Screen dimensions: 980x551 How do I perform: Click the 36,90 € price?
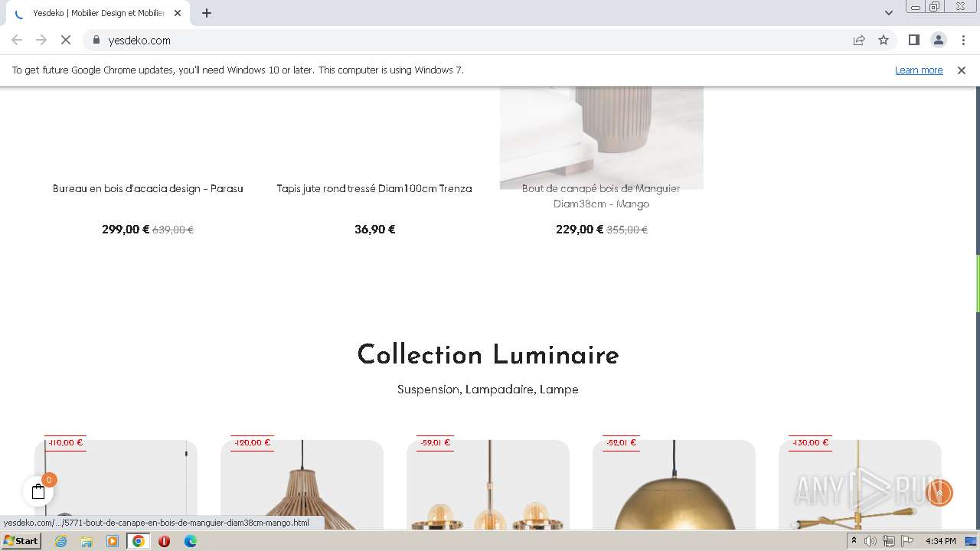click(375, 230)
